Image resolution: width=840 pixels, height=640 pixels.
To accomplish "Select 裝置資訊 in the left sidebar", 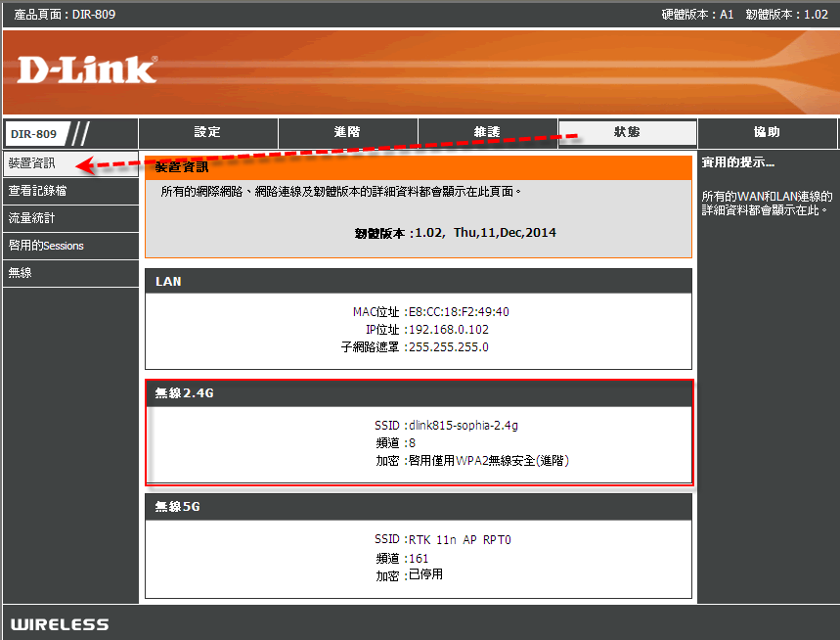I will [32, 163].
